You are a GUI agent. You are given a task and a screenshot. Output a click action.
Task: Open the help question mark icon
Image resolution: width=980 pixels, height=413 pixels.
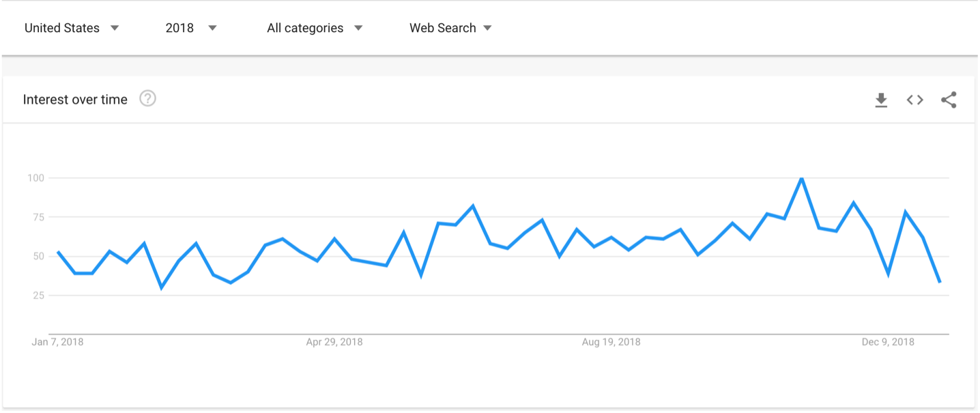[147, 99]
